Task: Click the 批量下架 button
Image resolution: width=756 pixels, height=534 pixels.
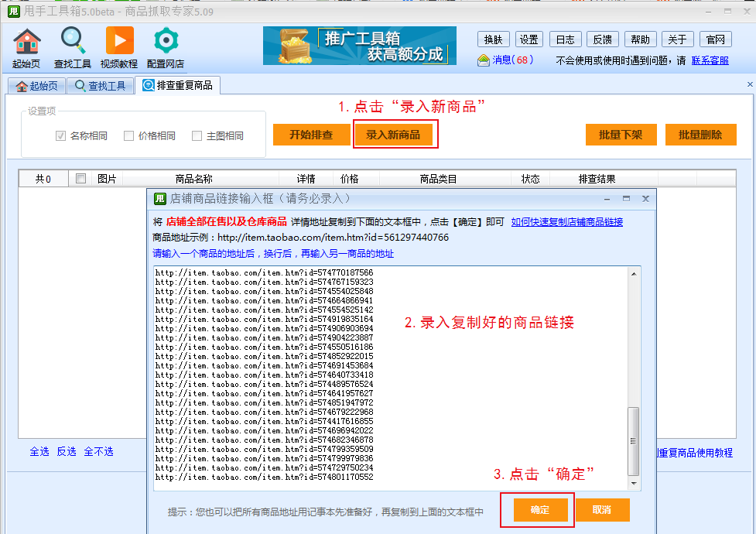Action: pos(621,135)
